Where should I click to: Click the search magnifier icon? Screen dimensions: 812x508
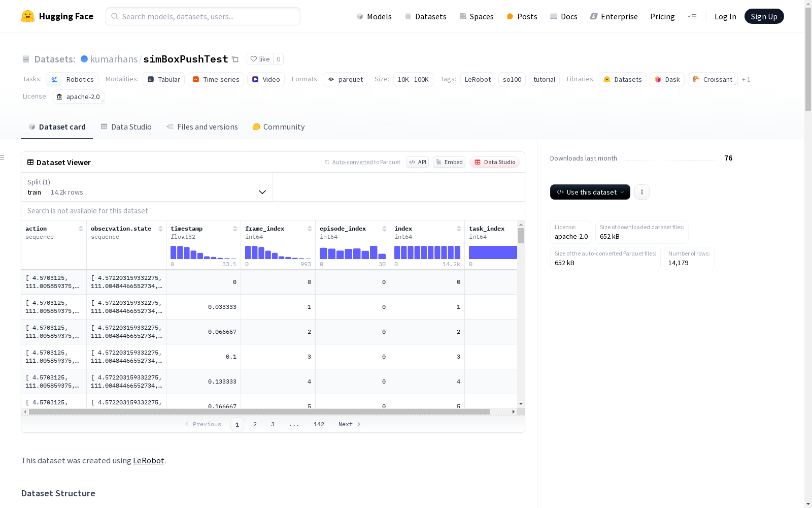coord(115,16)
